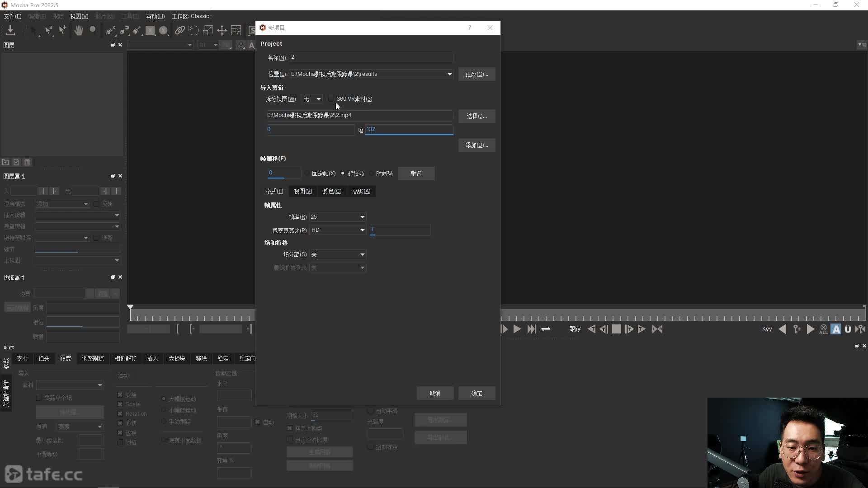Open the 素材 dropdown in track panel

click(x=70, y=385)
